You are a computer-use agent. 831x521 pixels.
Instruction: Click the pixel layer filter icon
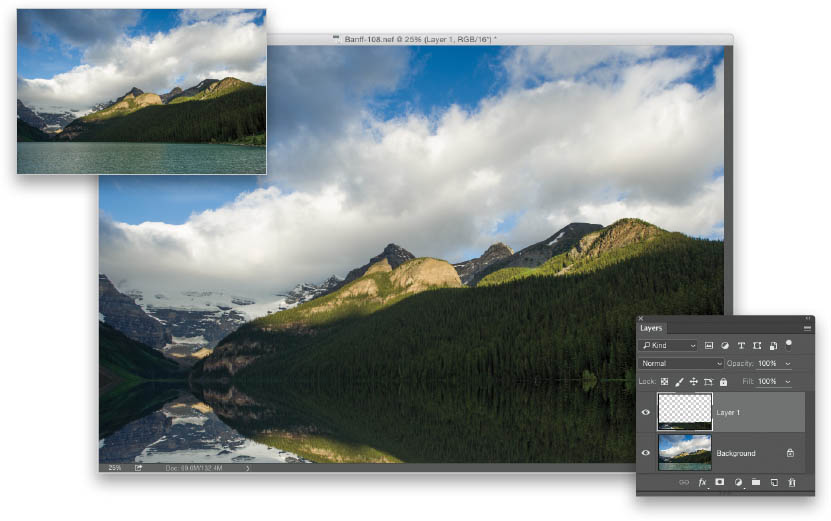pyautogui.click(x=709, y=346)
